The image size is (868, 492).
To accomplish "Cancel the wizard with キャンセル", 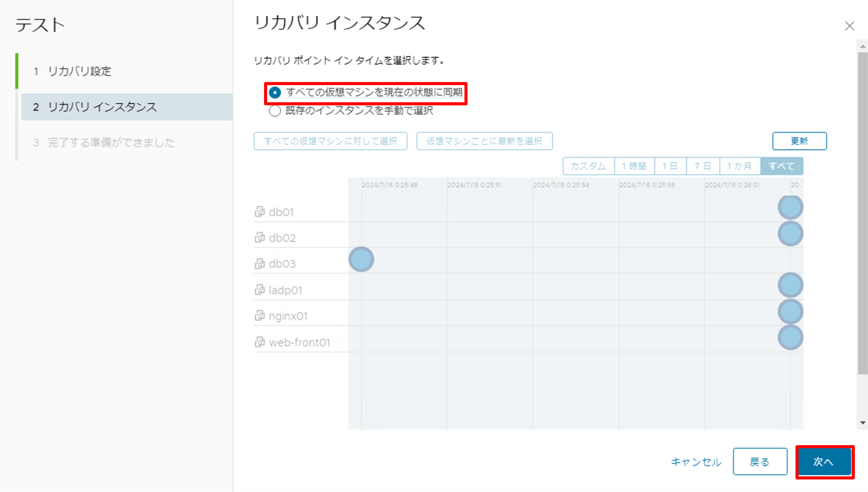I will 696,462.
